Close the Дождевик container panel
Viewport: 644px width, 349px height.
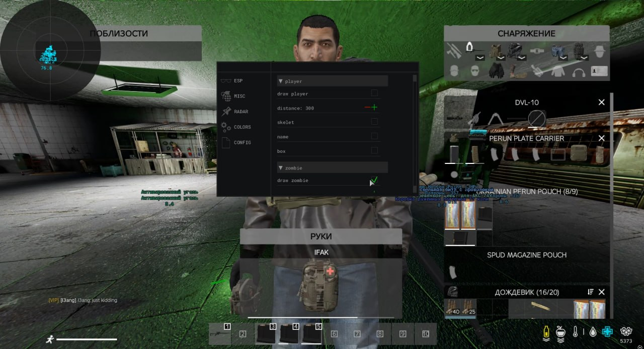pos(601,292)
